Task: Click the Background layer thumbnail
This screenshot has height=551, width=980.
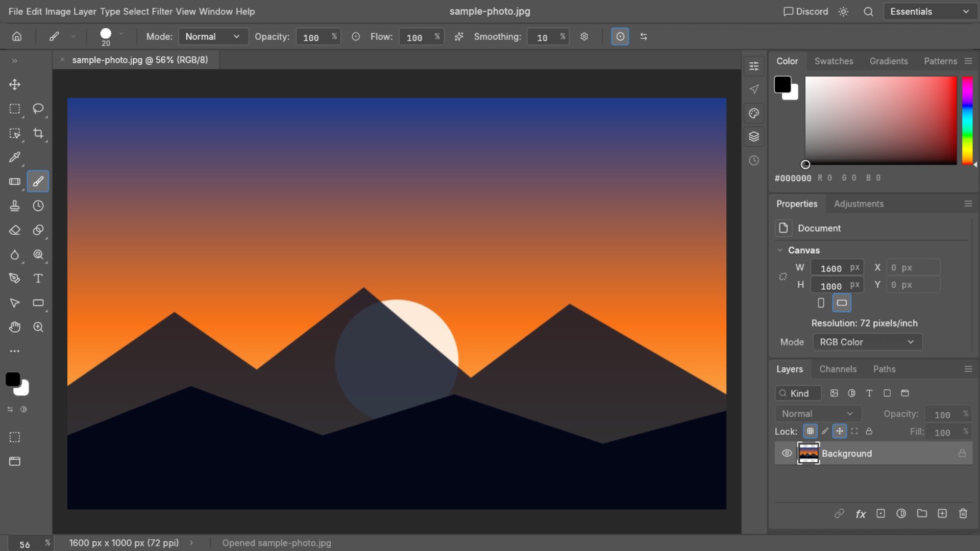Action: coord(808,453)
